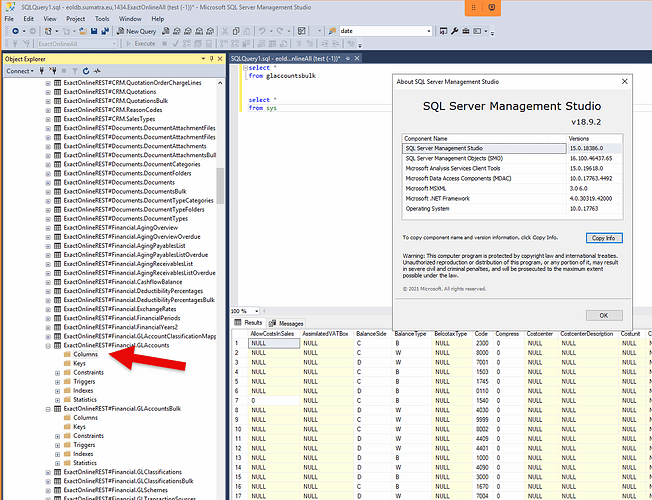Close the About SQL Server Management Studio dialog
This screenshot has width=652, height=500.
point(624,82)
